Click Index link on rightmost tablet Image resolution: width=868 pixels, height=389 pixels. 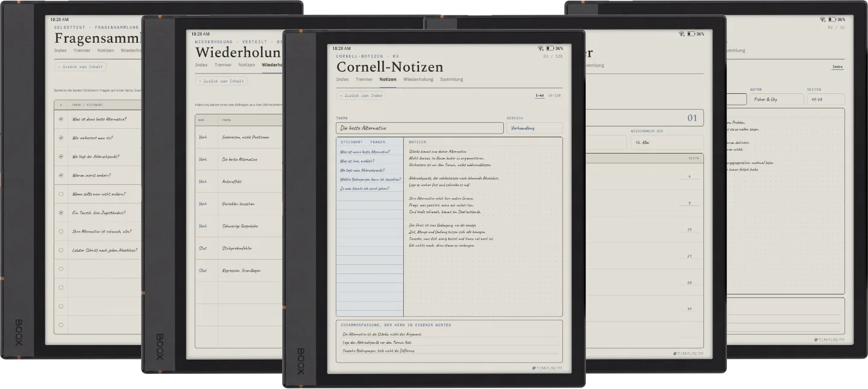[837, 67]
